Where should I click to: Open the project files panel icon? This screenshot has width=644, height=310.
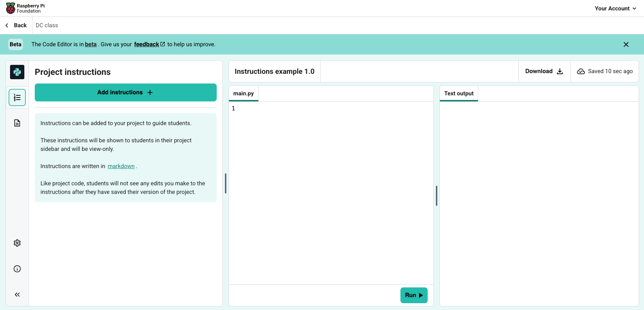tap(17, 123)
